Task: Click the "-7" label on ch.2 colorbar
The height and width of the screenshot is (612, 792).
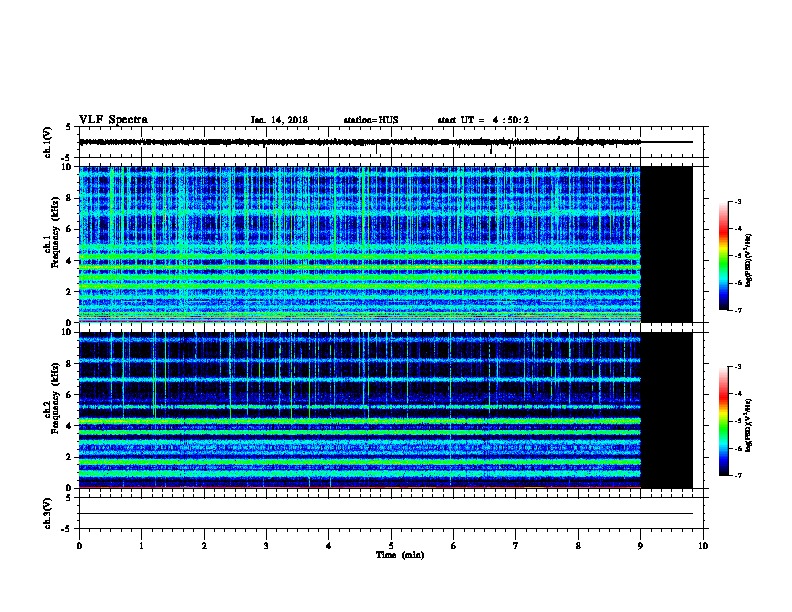Action: pyautogui.click(x=737, y=476)
